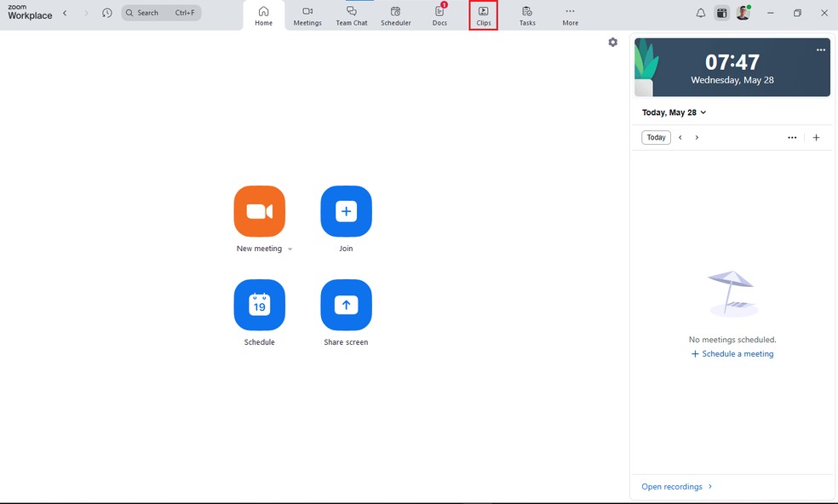Expand the Today, May 28 date dropdown
838x504 pixels.
[x=703, y=112]
